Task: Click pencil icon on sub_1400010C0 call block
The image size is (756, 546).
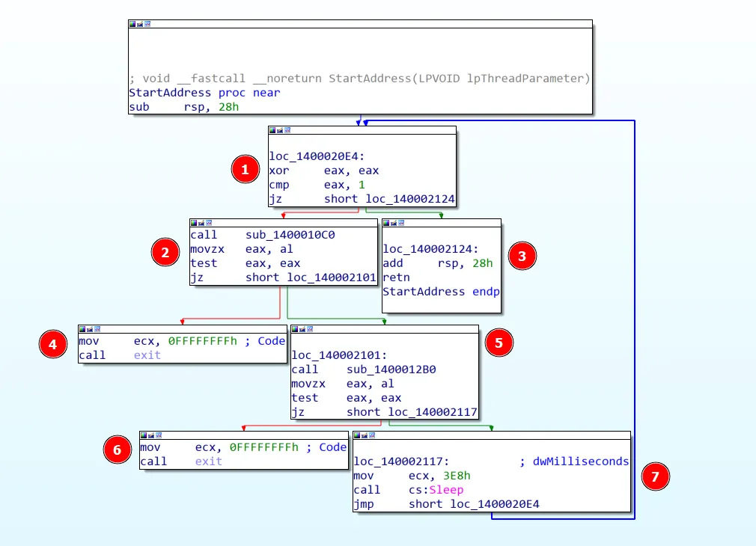Action: (201, 223)
